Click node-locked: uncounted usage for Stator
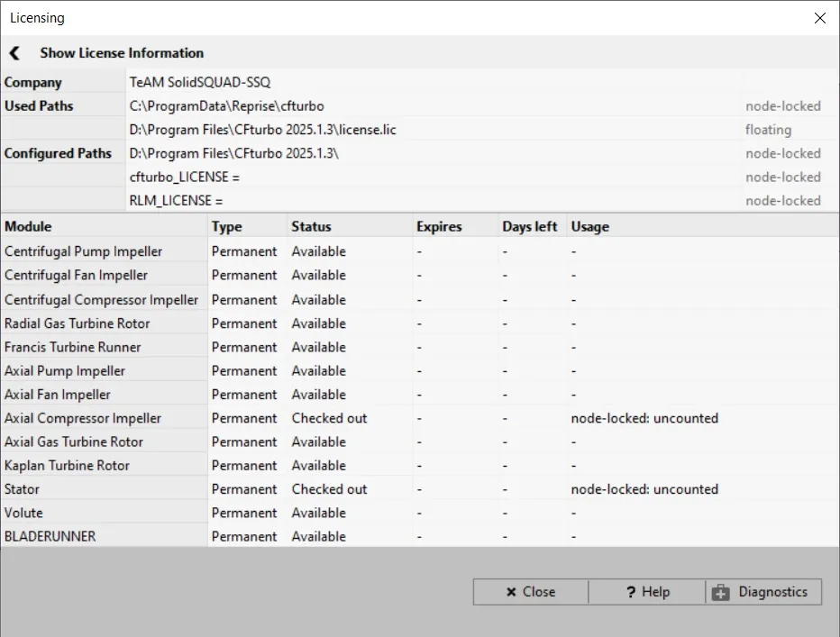The width and height of the screenshot is (840, 637). pos(644,489)
